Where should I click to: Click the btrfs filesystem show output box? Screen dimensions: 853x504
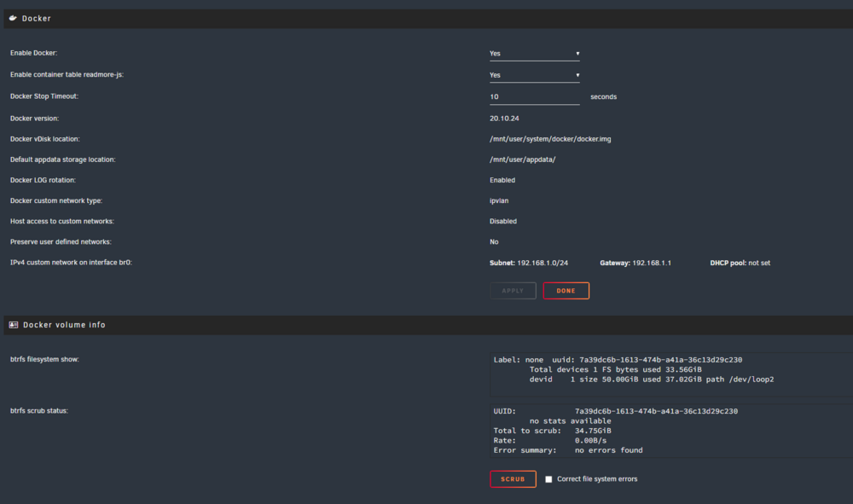pyautogui.click(x=671, y=374)
